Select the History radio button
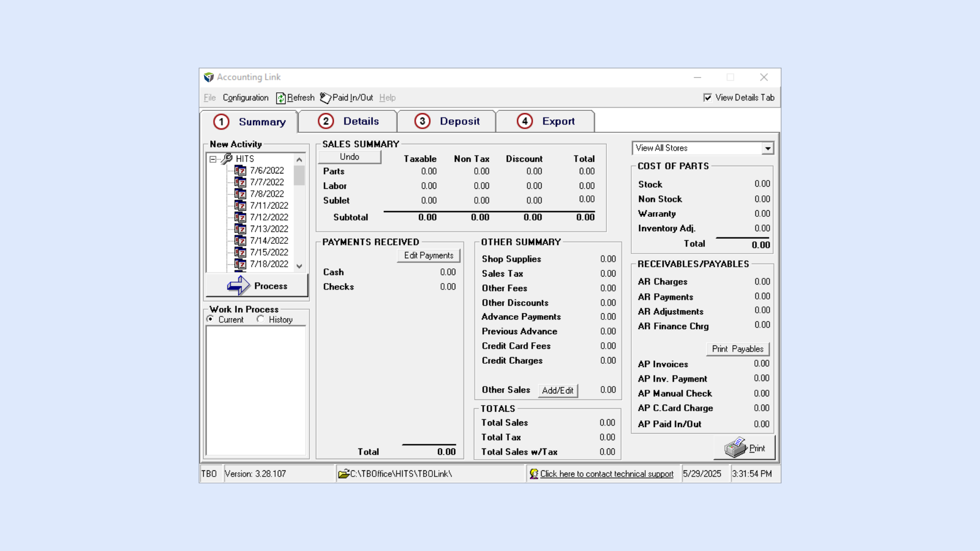This screenshot has width=980, height=551. [x=261, y=319]
